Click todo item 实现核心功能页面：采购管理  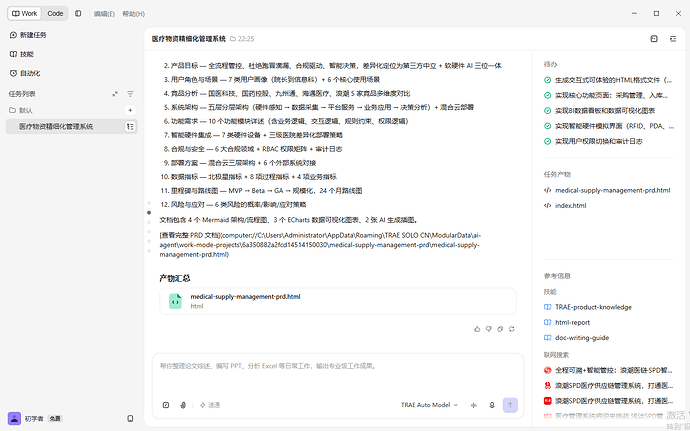click(609, 95)
